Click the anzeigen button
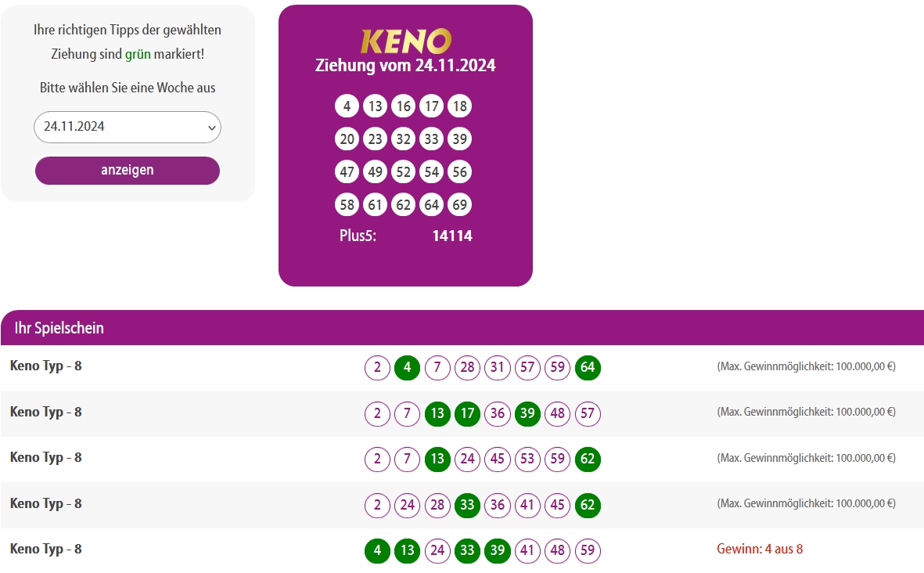Image resolution: width=924 pixels, height=573 pixels. tap(127, 171)
